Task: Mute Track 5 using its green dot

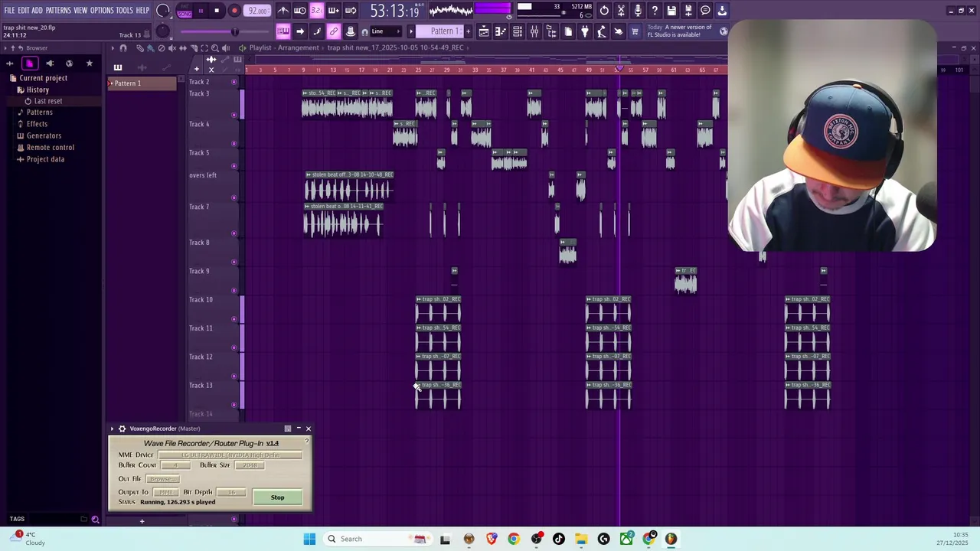Action: pyautogui.click(x=234, y=166)
